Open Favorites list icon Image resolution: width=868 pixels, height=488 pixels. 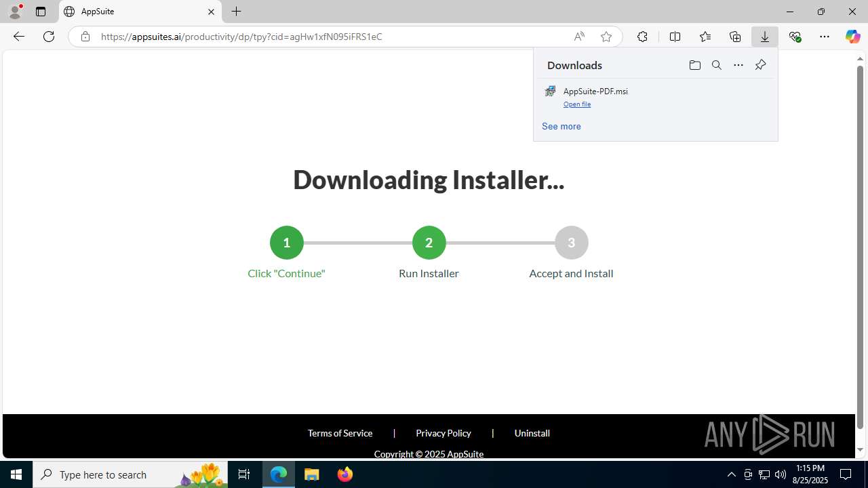coord(705,37)
